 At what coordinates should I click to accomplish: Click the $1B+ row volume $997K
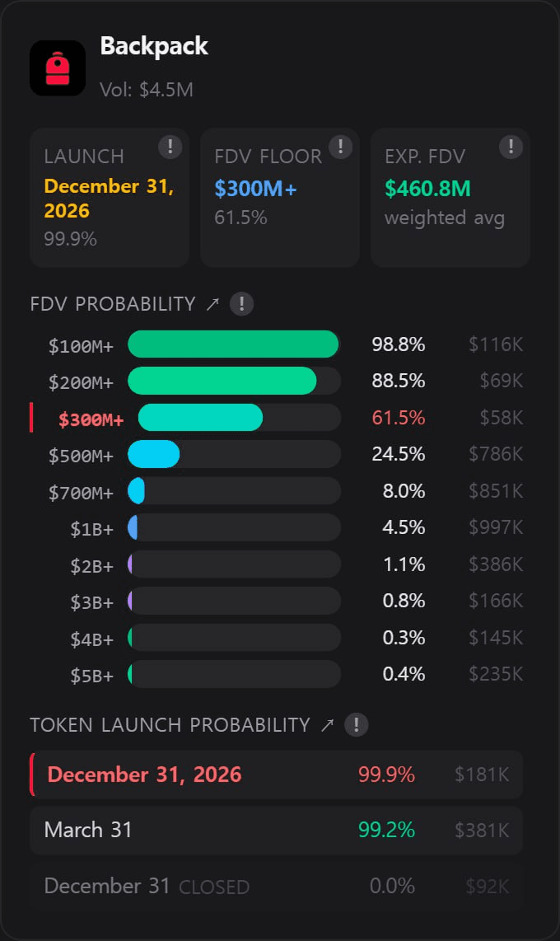pos(496,528)
